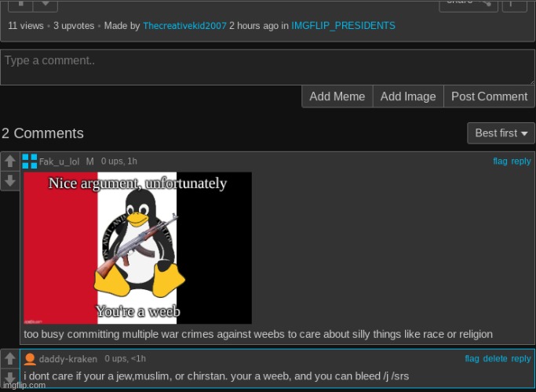The width and height of the screenshot is (536, 392).
Task: Click Fak_u_lol's blue square avatar icon
Action: coord(30,162)
